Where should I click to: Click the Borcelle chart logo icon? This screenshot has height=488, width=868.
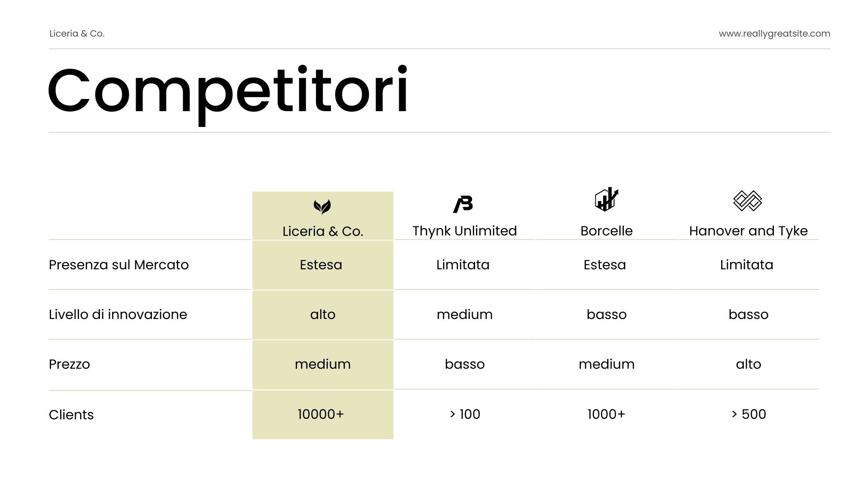point(606,199)
